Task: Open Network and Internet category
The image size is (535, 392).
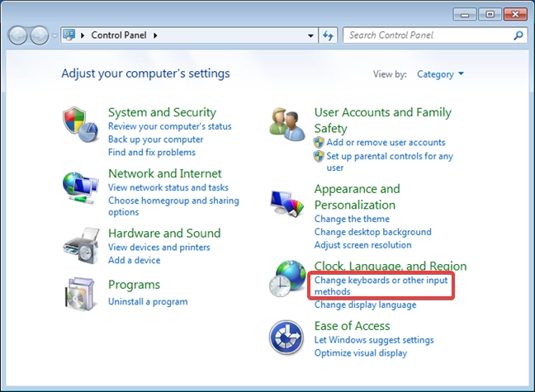Action: pos(165,173)
